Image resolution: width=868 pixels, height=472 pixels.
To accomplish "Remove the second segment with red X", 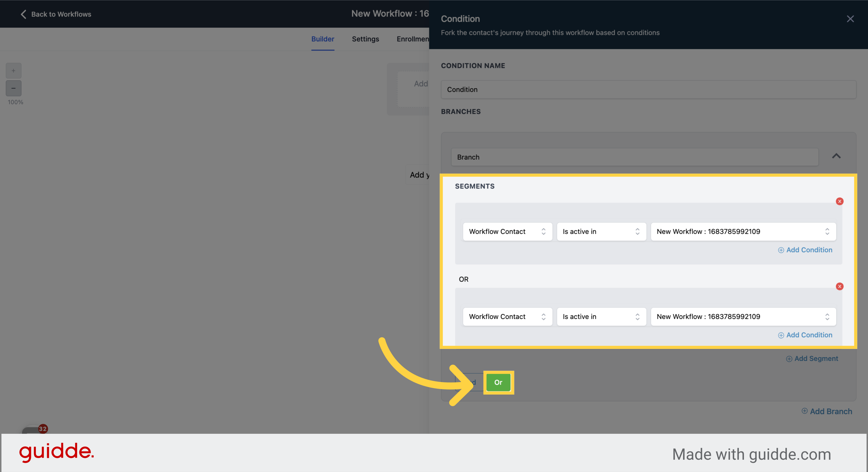I will click(x=839, y=287).
